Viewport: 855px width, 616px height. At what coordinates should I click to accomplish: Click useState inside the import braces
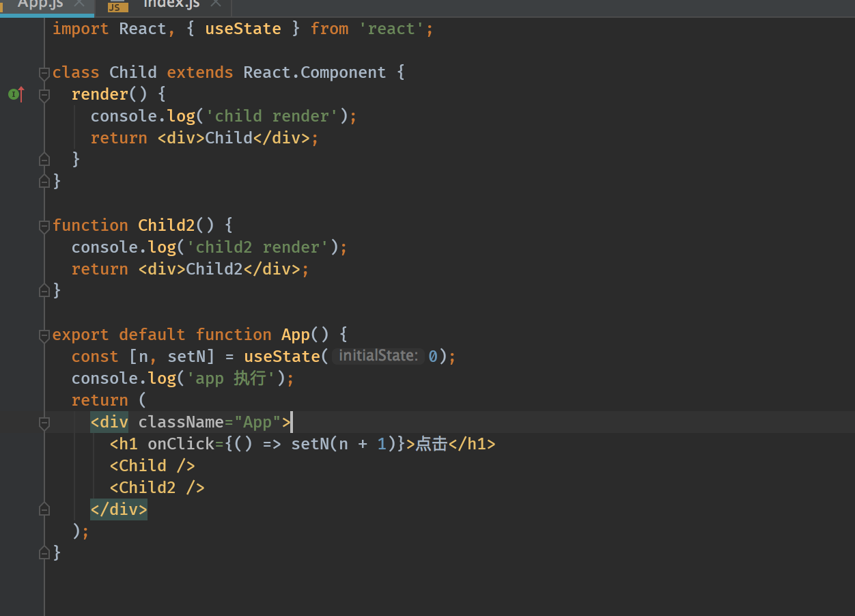(243, 29)
